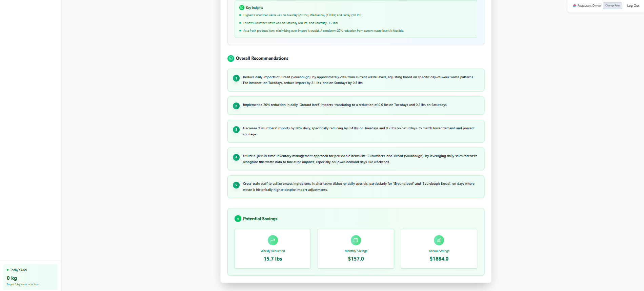Click the number 3 recommendation badge
Viewport: 644px width, 291px height.
[x=236, y=129]
